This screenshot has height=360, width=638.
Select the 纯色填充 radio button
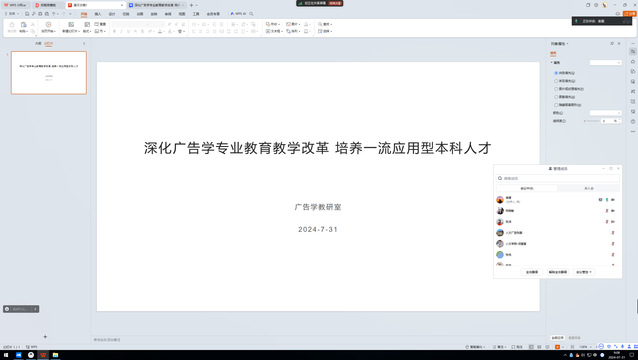coord(556,73)
